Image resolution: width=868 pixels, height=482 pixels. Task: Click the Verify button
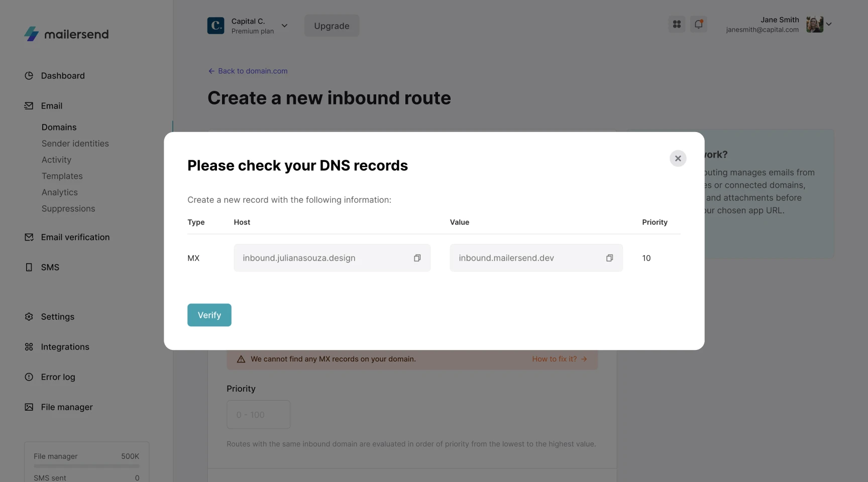pos(209,315)
